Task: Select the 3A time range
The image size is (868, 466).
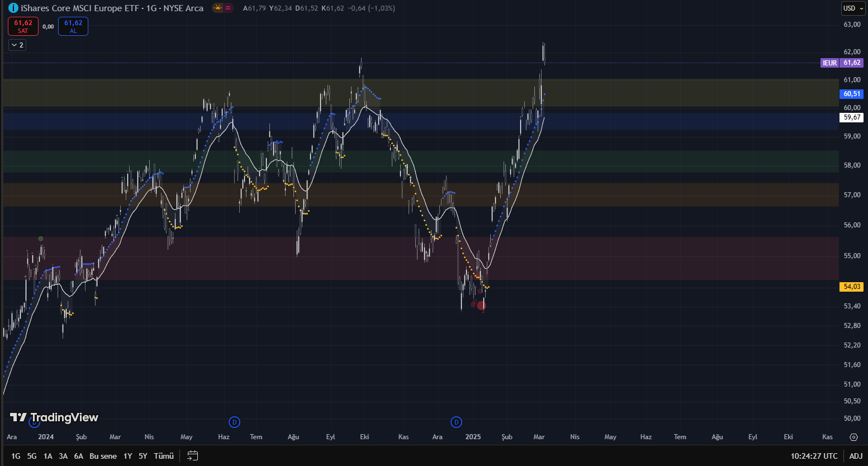Action: click(x=63, y=456)
